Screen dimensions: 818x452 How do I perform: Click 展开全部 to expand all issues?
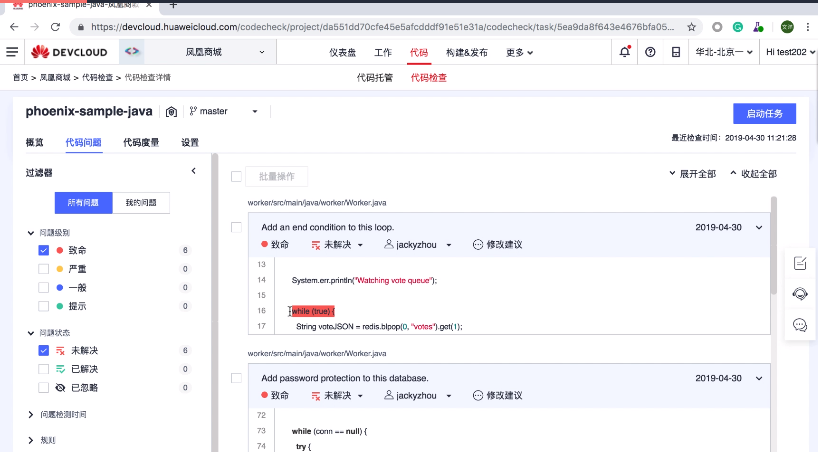point(692,174)
